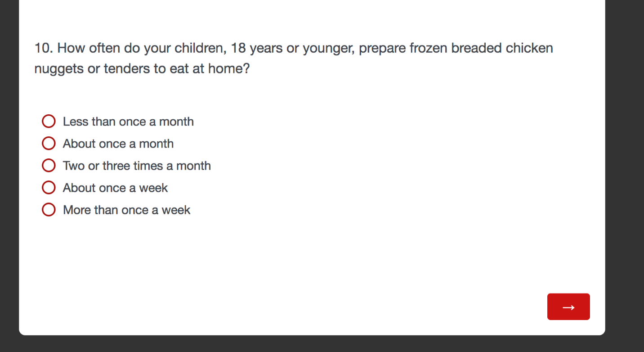The image size is (644, 352).
Task: Click the "About once a month" answer text
Action: 118,144
